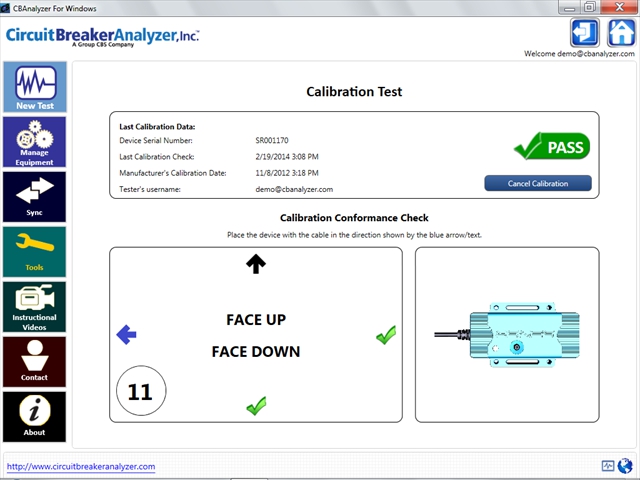The height and width of the screenshot is (480, 640).
Task: Click the logout door-arrow icon
Action: 584,33
